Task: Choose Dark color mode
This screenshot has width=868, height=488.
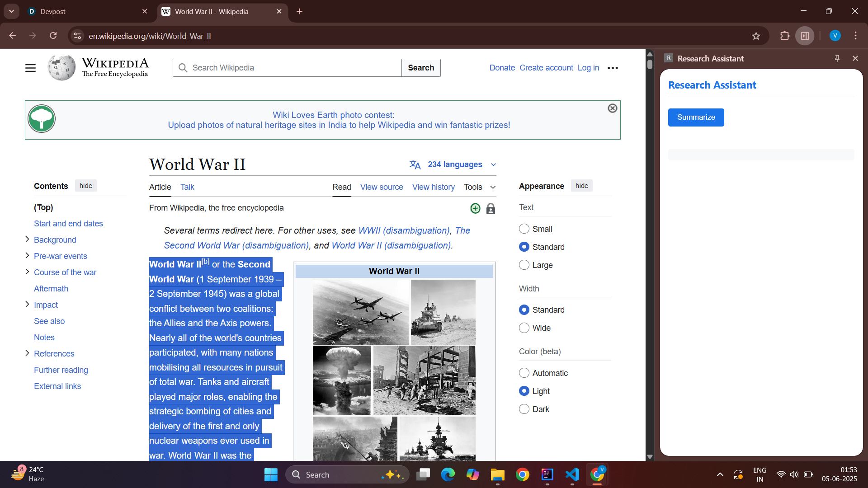Action: (524, 409)
